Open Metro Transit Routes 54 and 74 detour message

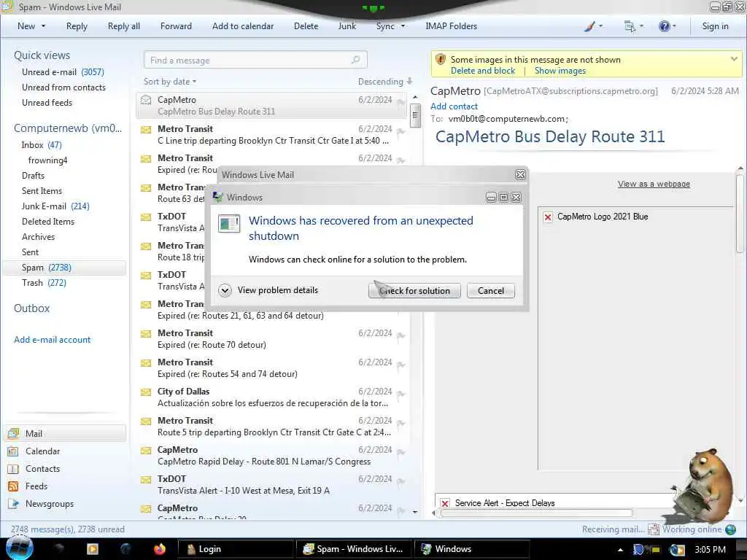[x=273, y=368]
